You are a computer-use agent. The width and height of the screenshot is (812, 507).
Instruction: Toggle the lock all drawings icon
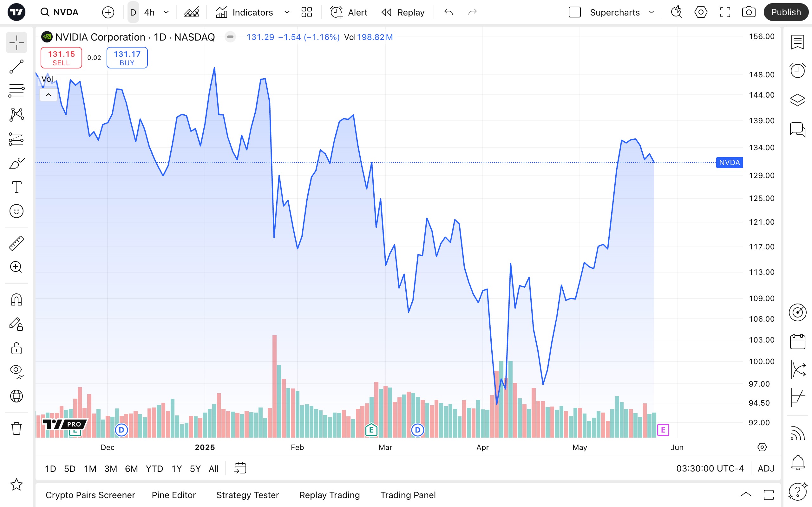point(16,348)
